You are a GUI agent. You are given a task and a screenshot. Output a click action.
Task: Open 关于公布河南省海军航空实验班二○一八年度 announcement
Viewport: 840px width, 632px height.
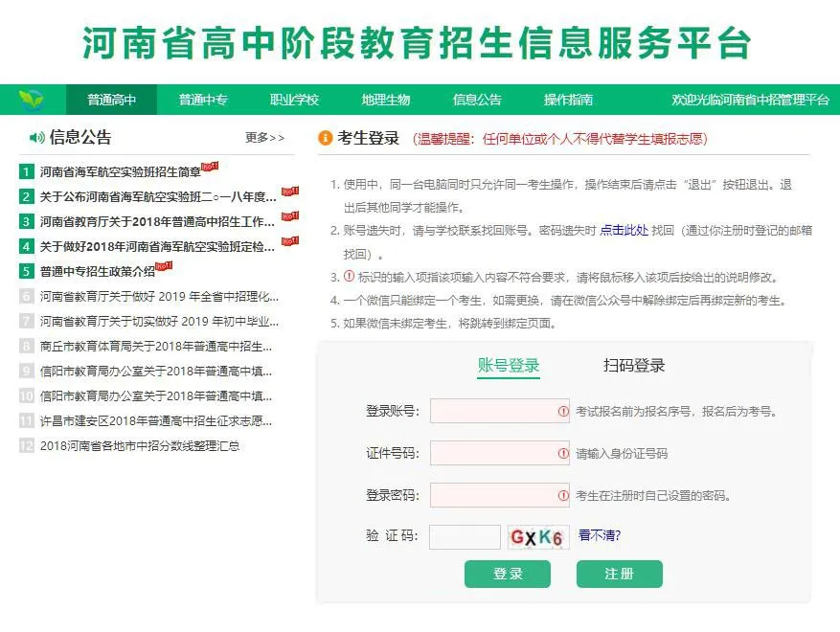[x=158, y=196]
